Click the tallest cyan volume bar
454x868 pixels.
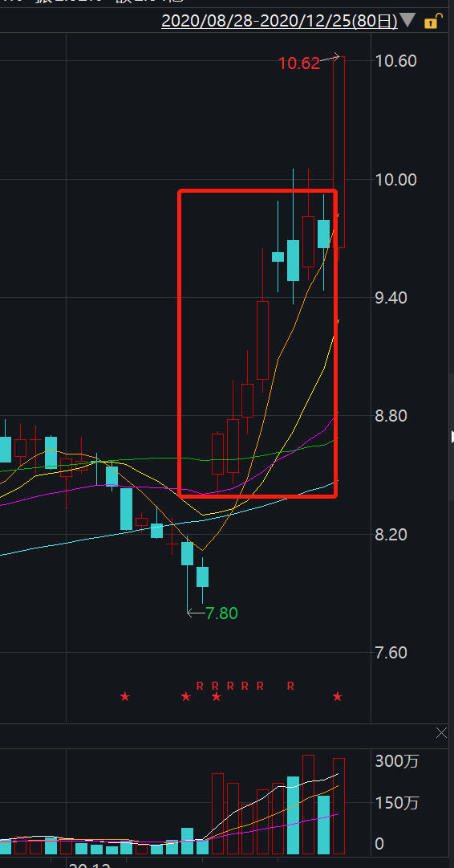[x=293, y=815]
